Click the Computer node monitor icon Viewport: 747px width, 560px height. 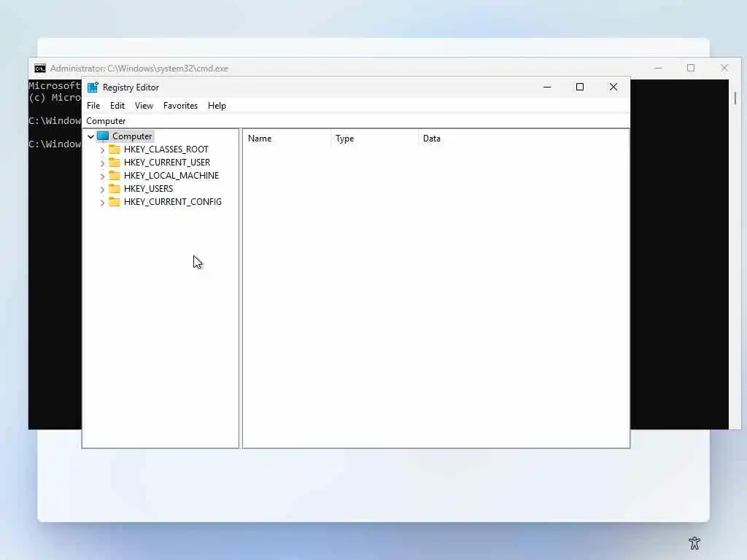point(103,136)
